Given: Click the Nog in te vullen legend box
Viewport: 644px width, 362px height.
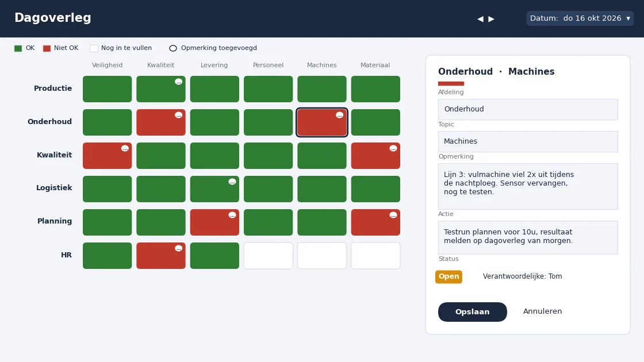Looking at the screenshot, I should pos(94,48).
